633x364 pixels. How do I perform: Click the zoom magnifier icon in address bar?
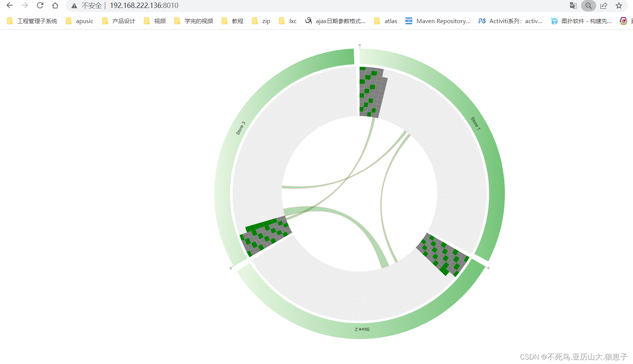click(x=589, y=5)
